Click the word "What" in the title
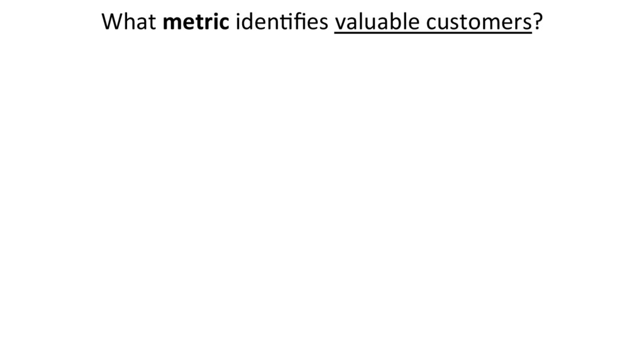Image resolution: width=644 pixels, height=362 pixels. coord(128,23)
